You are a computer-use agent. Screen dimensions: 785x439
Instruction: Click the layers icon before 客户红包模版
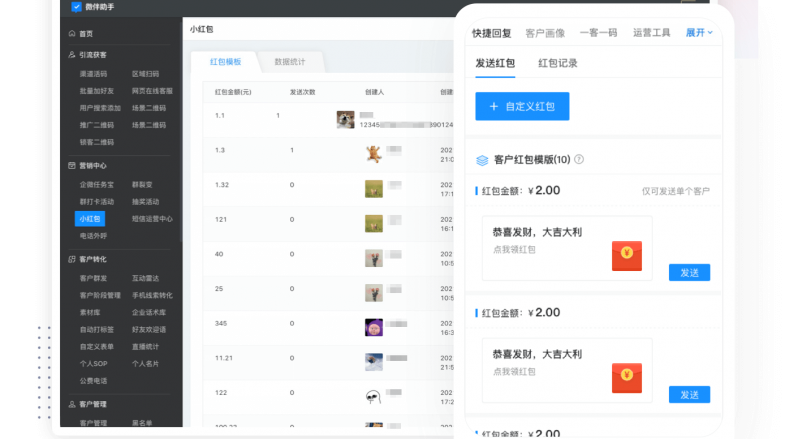(482, 159)
